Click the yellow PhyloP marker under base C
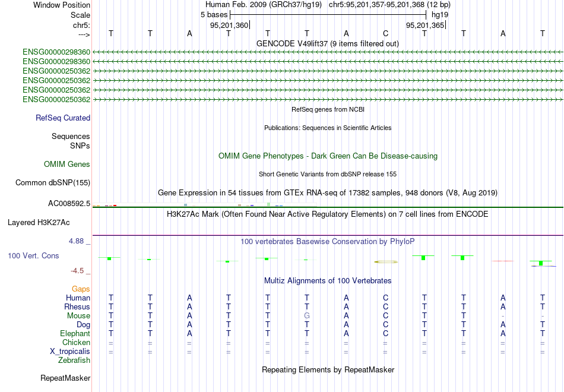This screenshot has height=392, width=564. [x=386, y=262]
